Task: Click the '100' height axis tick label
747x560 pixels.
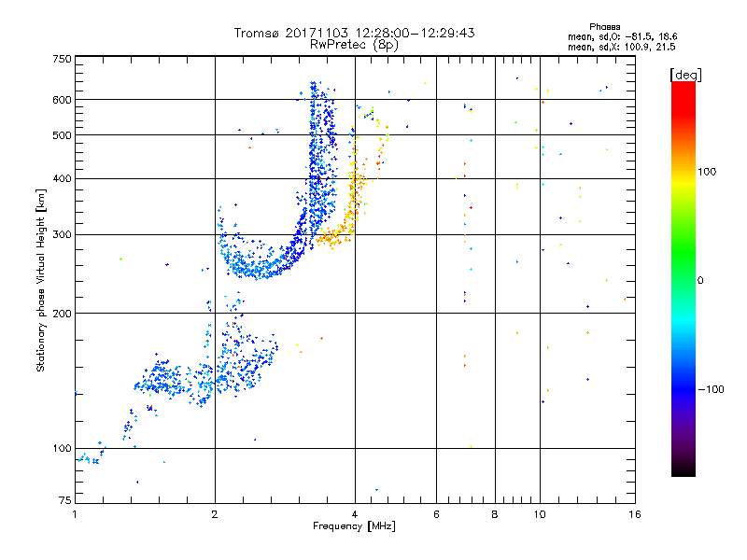Action: tap(62, 448)
